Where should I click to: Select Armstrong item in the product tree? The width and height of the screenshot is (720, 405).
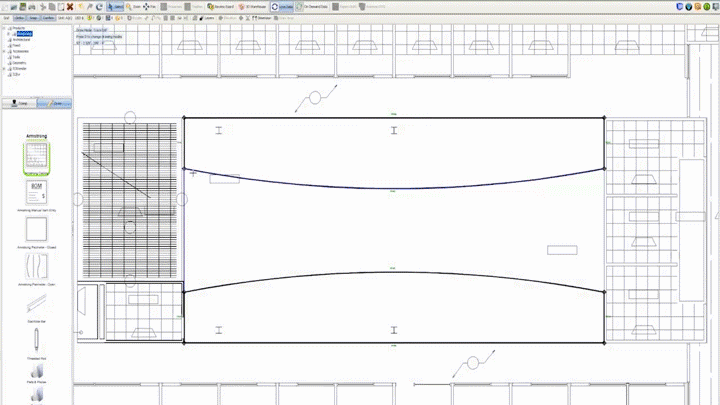coord(24,34)
